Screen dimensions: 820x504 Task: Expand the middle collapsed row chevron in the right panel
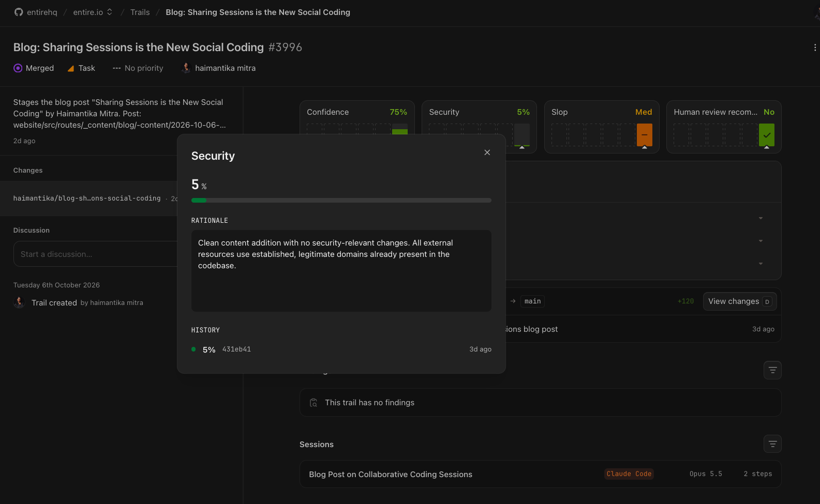761,241
